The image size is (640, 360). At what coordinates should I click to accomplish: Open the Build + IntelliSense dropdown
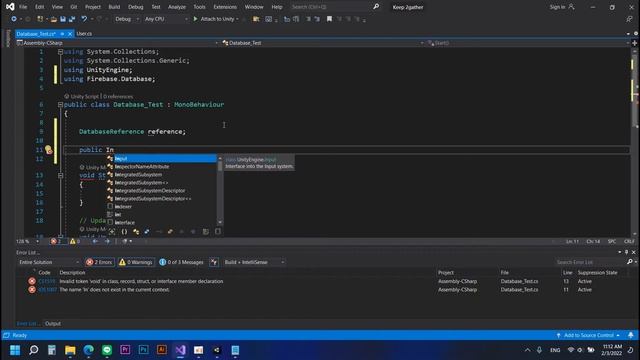(x=254, y=262)
